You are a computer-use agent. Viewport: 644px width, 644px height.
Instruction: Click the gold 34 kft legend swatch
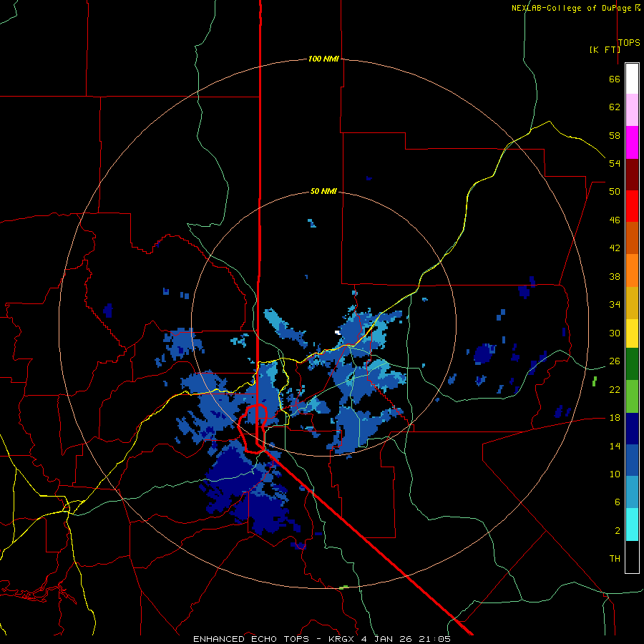tap(632, 303)
